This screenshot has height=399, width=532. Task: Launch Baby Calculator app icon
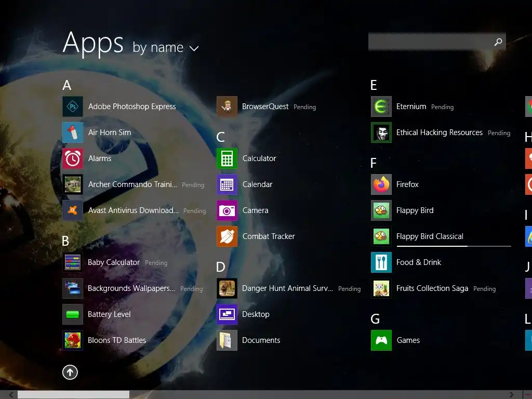(73, 262)
